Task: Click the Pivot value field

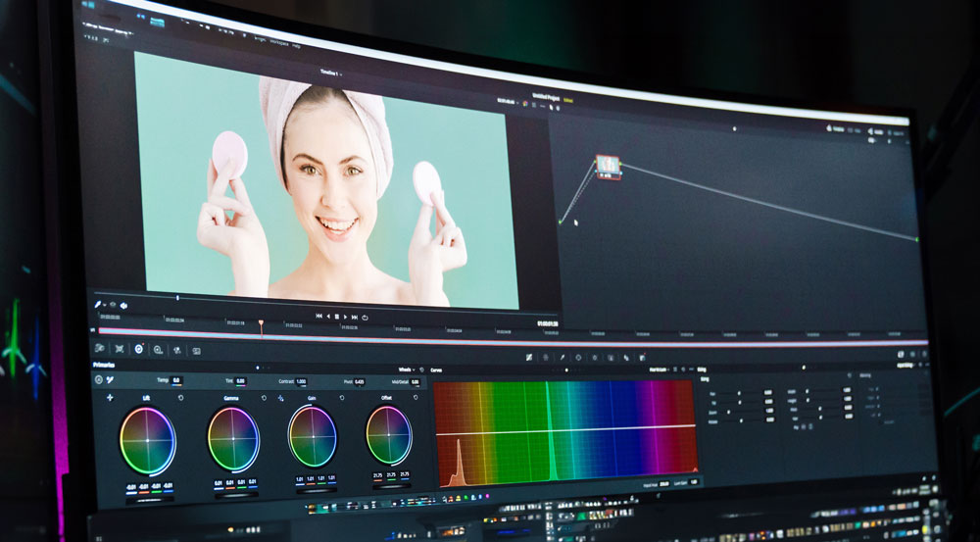Action: point(360,382)
